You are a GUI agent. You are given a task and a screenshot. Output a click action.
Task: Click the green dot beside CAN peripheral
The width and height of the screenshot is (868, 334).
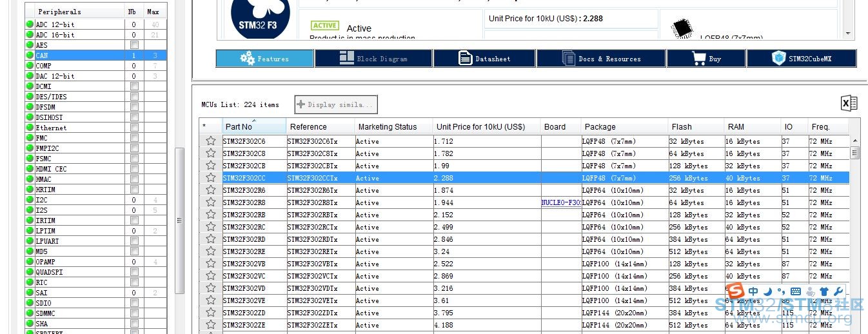[x=30, y=55]
